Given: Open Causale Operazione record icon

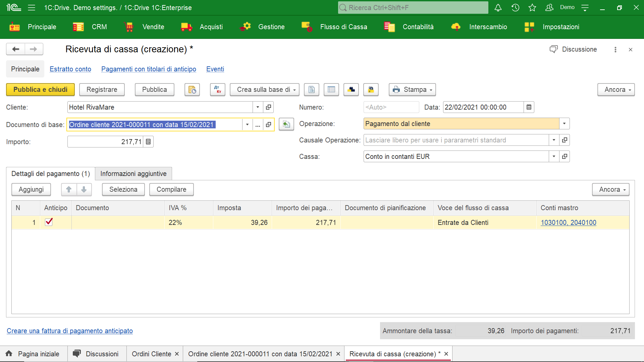Looking at the screenshot, I should (x=565, y=140).
